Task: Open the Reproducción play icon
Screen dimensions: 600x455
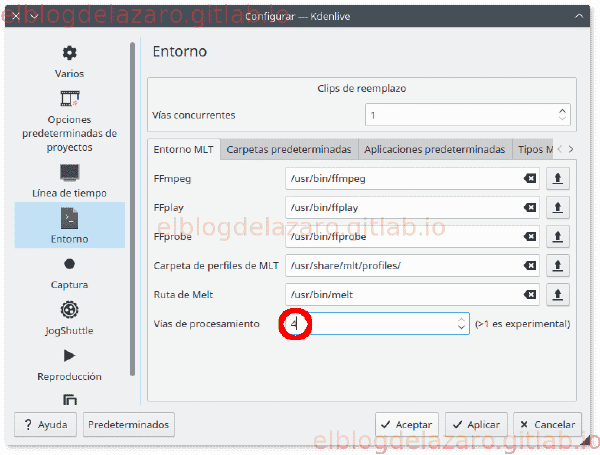Action: [69, 356]
